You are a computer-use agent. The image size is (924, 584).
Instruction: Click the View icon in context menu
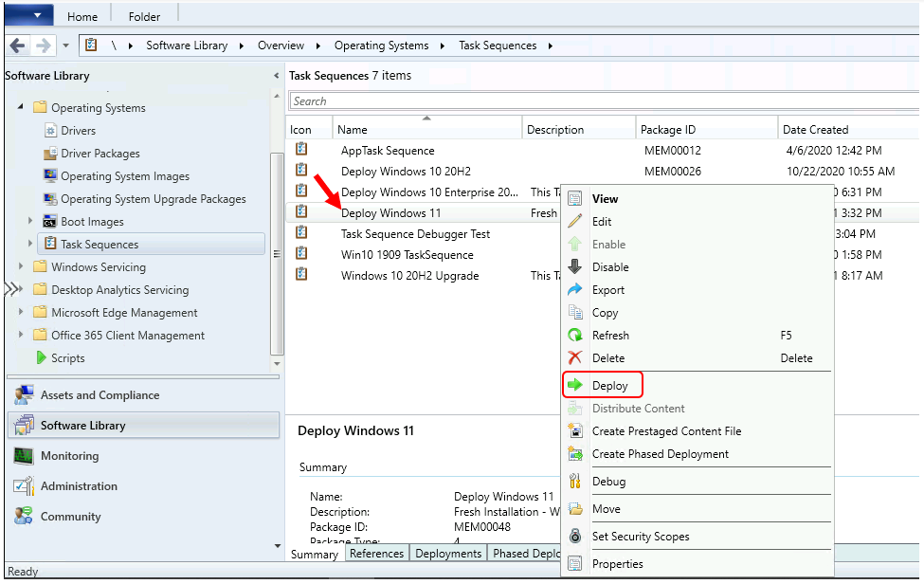tap(574, 198)
